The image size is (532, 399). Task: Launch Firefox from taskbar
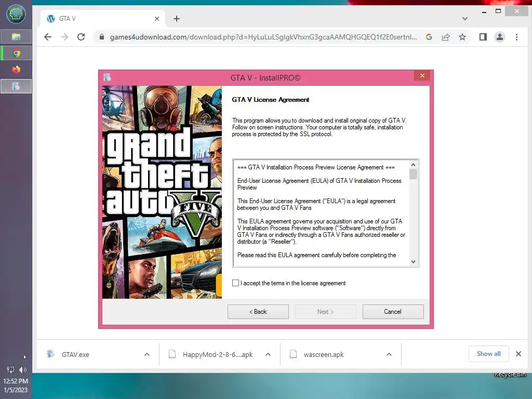16,70
